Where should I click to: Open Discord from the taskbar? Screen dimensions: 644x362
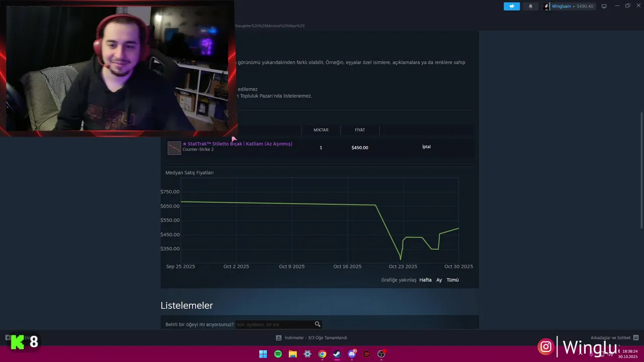pos(352,354)
